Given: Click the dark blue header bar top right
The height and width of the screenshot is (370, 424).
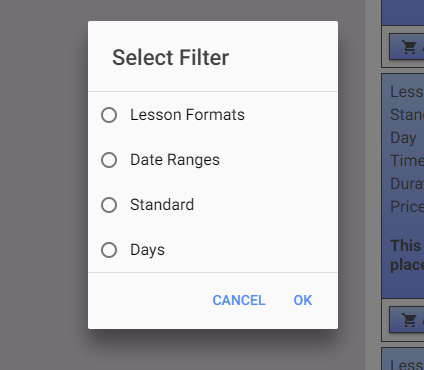Looking at the screenshot, I should tap(403, 12).
